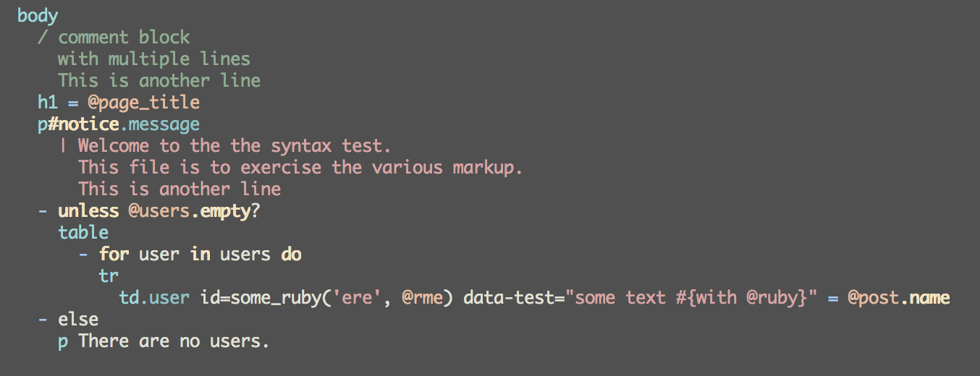Image resolution: width=980 pixels, height=376 pixels.
Task: Click the "unless" keyword
Action: 88,210
